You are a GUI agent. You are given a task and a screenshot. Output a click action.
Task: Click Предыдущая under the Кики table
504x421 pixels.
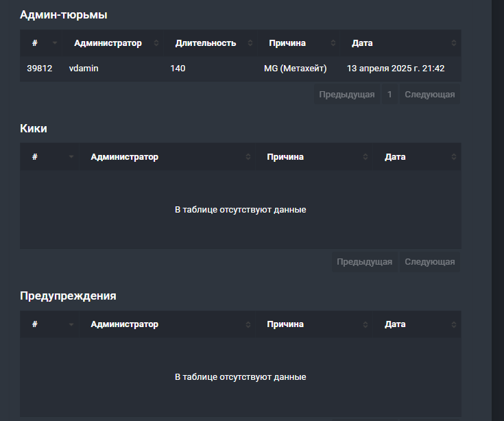(x=365, y=262)
